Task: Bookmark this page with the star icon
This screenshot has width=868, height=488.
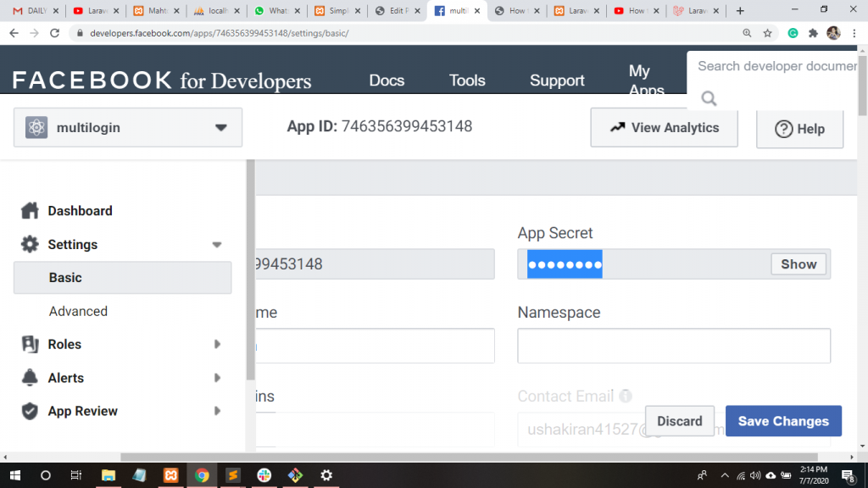Action: pos(767,33)
